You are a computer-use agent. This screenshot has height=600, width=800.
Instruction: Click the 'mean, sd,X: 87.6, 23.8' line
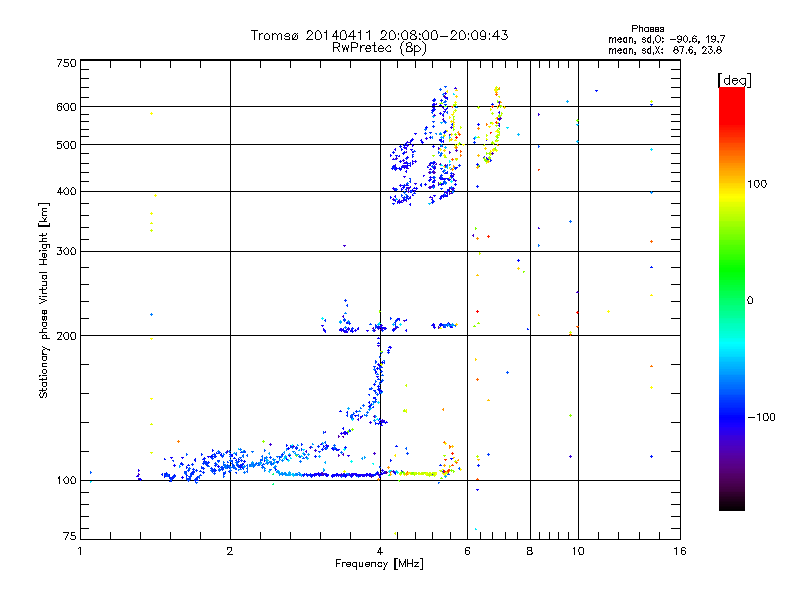coord(665,50)
